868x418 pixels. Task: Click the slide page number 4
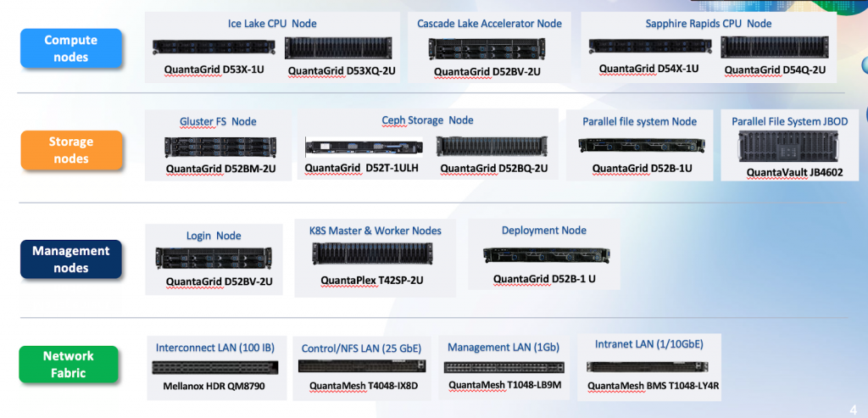coord(853,409)
